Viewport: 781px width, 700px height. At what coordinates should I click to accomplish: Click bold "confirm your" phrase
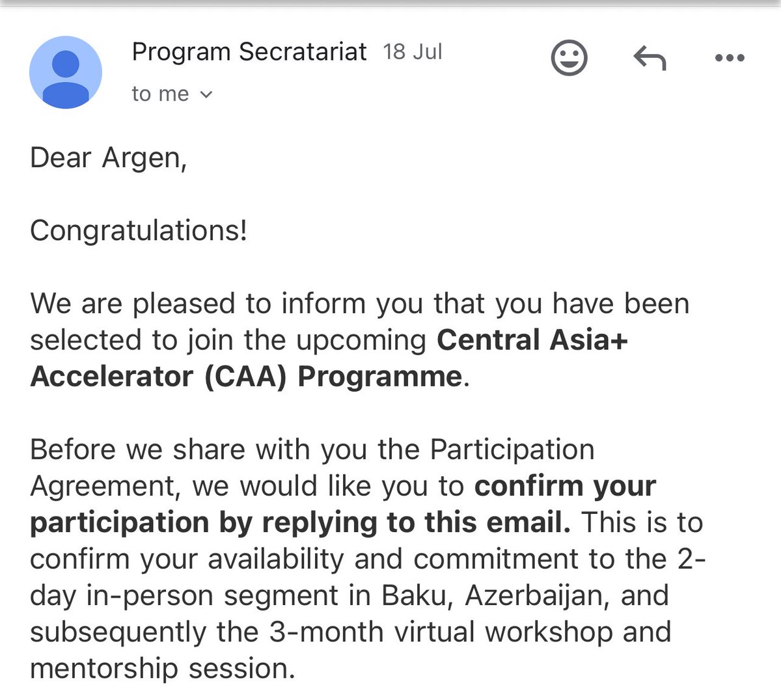[x=565, y=486]
